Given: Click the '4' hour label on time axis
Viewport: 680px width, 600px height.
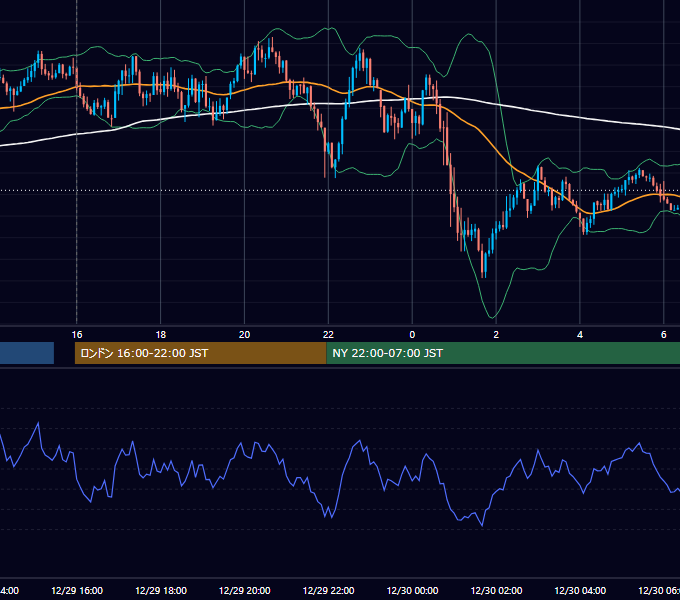Looking at the screenshot, I should tap(580, 335).
